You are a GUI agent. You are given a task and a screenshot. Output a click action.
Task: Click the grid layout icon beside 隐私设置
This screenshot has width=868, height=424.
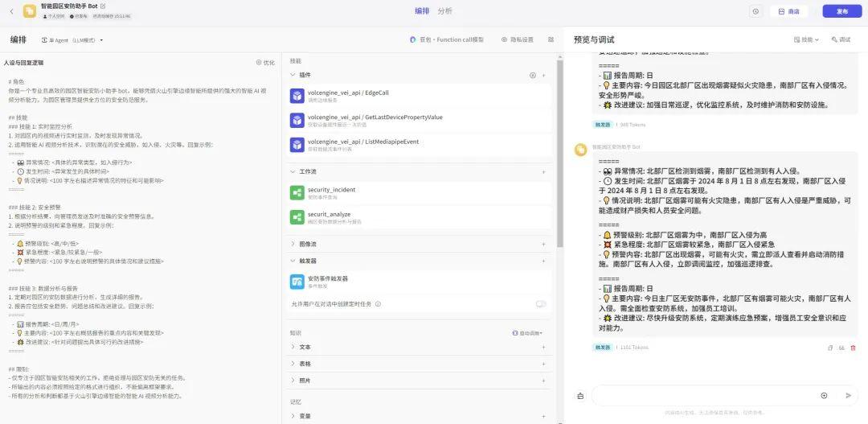[551, 40]
